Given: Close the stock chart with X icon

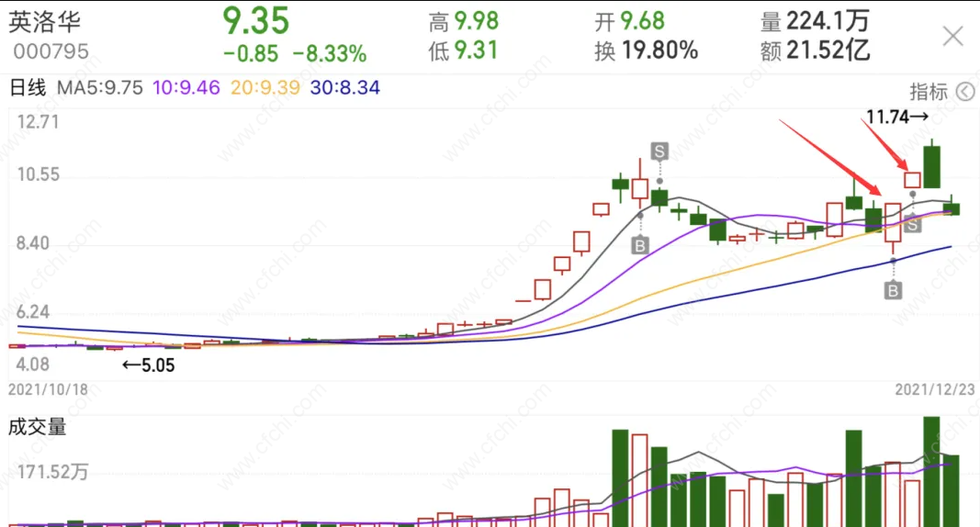Looking at the screenshot, I should [952, 36].
